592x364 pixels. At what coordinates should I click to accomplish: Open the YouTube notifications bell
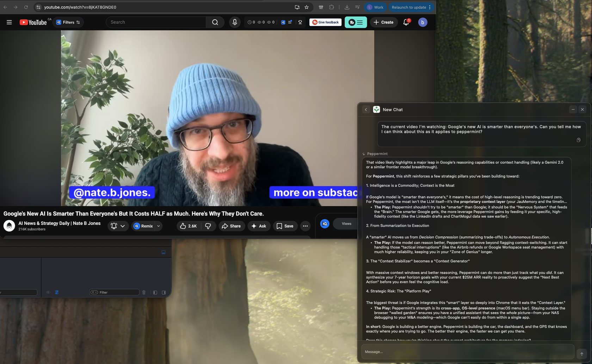pos(406,22)
